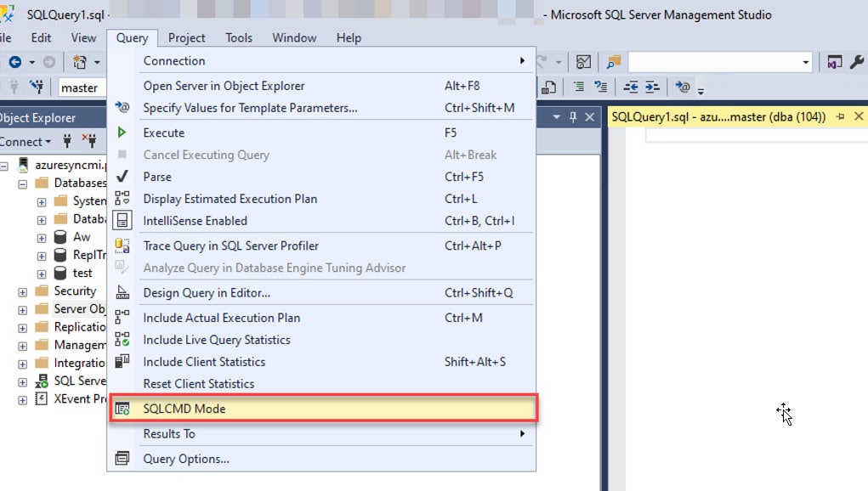The height and width of the screenshot is (491, 868).
Task: Click the Execute green play icon
Action: point(122,133)
